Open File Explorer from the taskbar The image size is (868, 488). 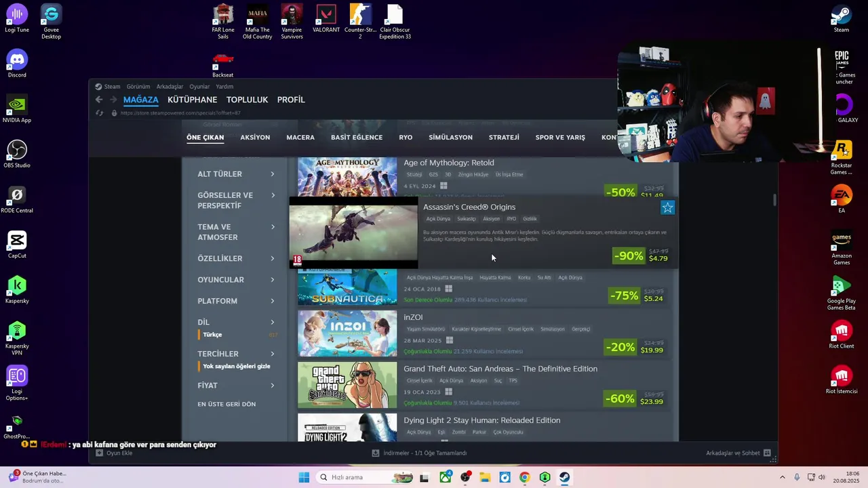pyautogui.click(x=485, y=477)
